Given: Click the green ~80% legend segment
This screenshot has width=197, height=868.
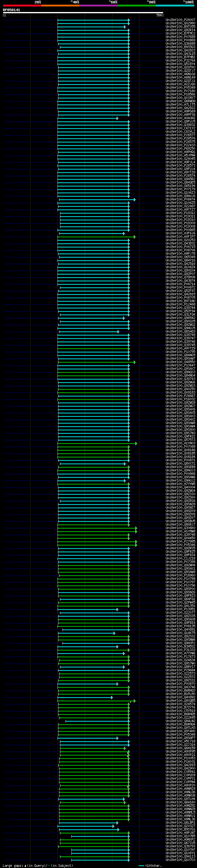Looking at the screenshot, I should 137,6.
